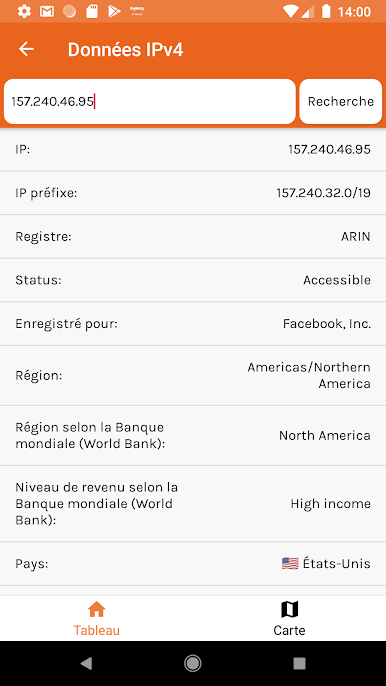Tap the Android back navigation button
Viewport: 386px width, 686px height.
tap(87, 664)
